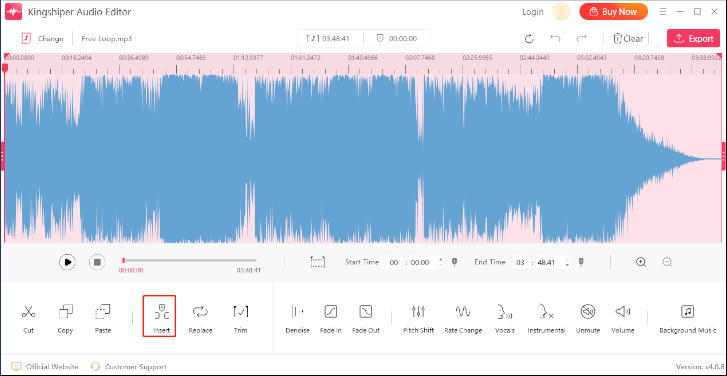Stop playback with the Stop button
This screenshot has width=727, height=376.
click(x=97, y=262)
